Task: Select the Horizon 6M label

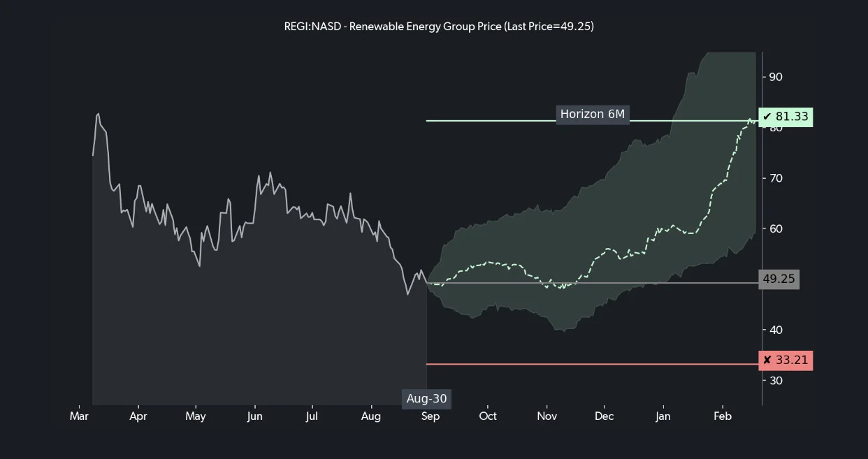Action: tap(593, 114)
